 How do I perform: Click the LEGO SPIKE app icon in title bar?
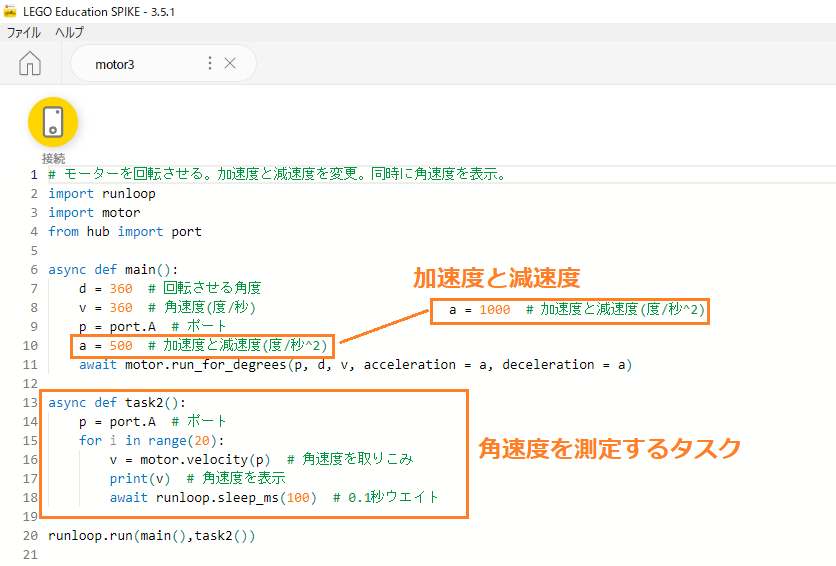[10, 11]
